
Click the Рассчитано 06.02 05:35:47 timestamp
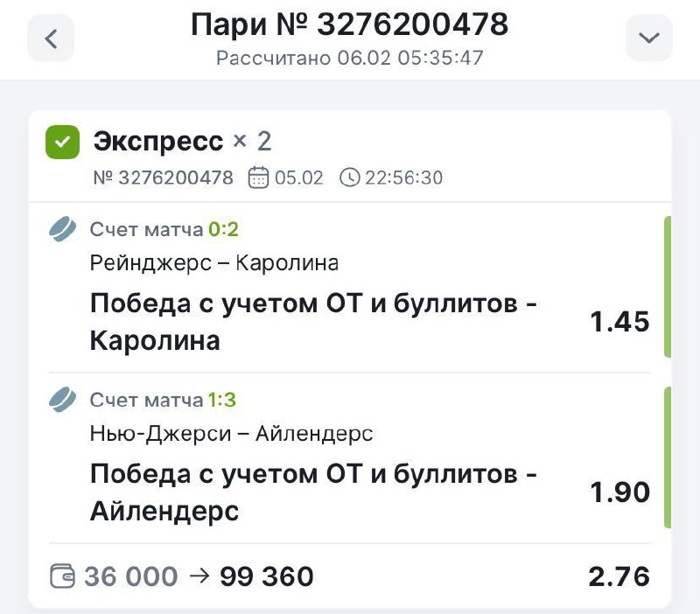coord(350,59)
